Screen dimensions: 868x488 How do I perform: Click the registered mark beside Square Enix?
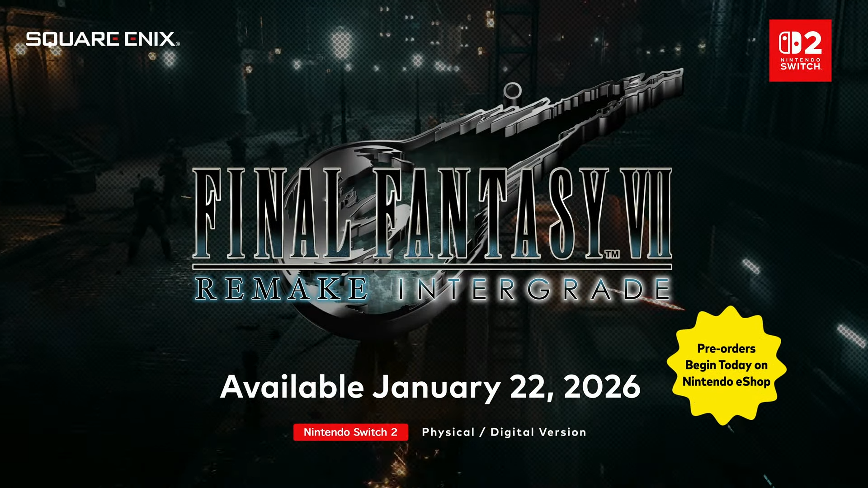178,44
